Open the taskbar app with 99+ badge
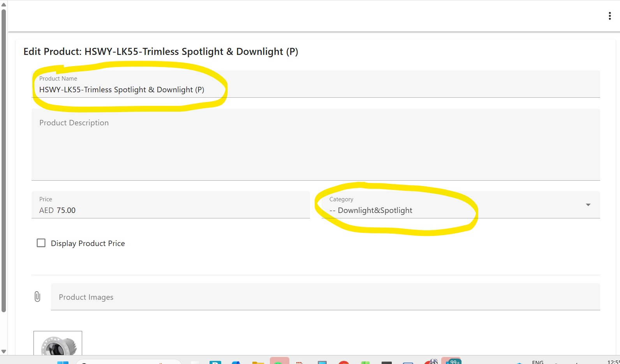The height and width of the screenshot is (364, 620). pyautogui.click(x=451, y=362)
